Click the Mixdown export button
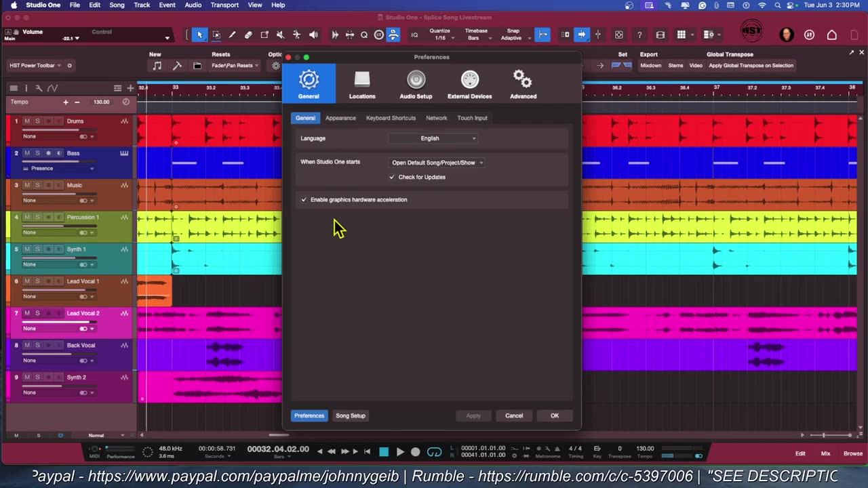 (x=650, y=66)
